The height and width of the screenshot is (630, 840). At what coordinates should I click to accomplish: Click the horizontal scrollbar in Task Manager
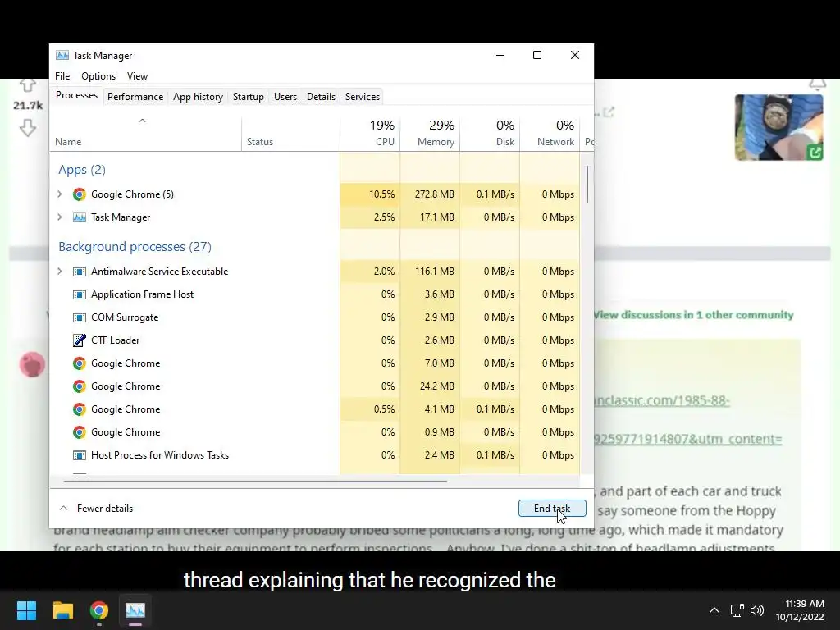pos(255,481)
